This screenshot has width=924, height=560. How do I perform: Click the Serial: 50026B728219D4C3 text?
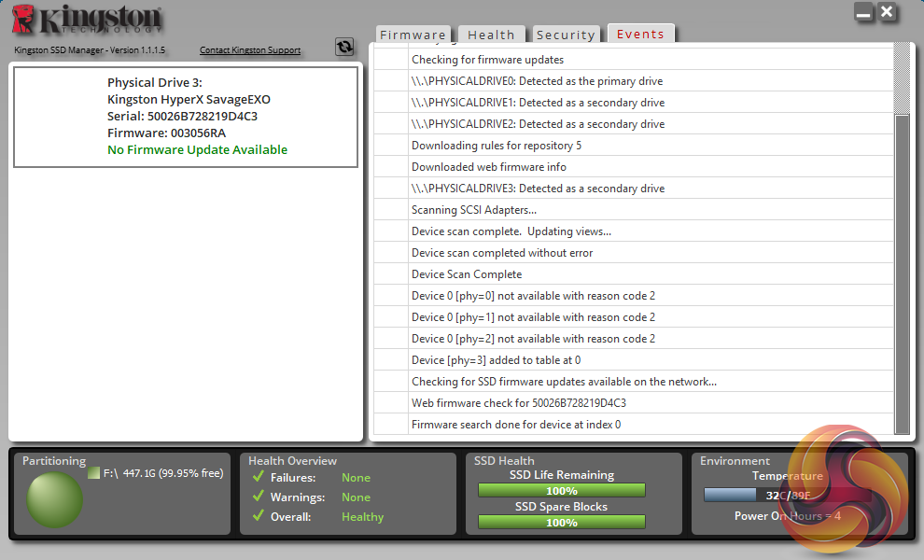coord(183,116)
